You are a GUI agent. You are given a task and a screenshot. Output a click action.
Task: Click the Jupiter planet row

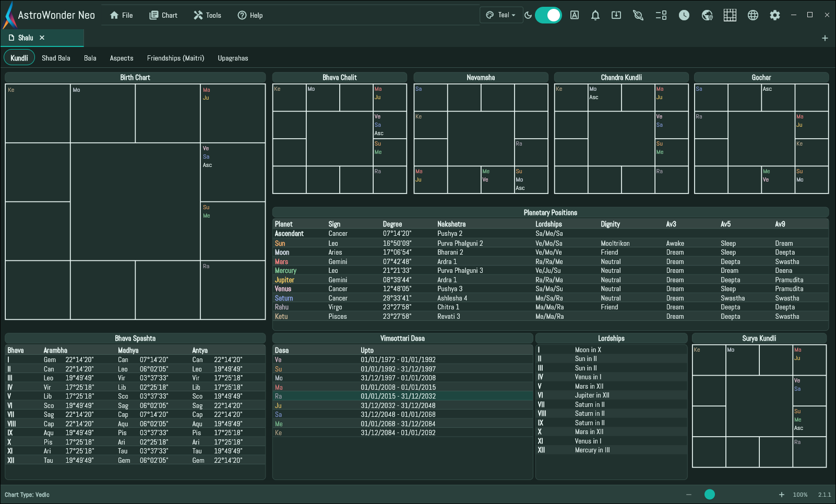[x=551, y=280]
